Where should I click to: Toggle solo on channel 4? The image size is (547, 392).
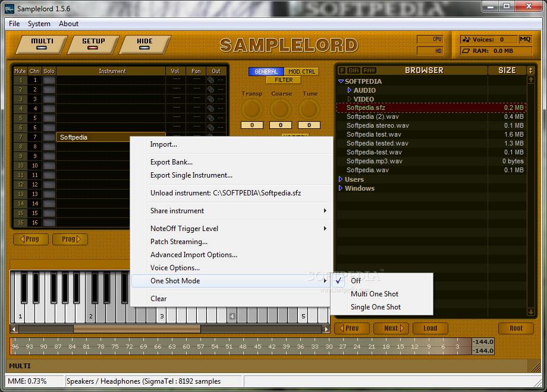coord(49,108)
